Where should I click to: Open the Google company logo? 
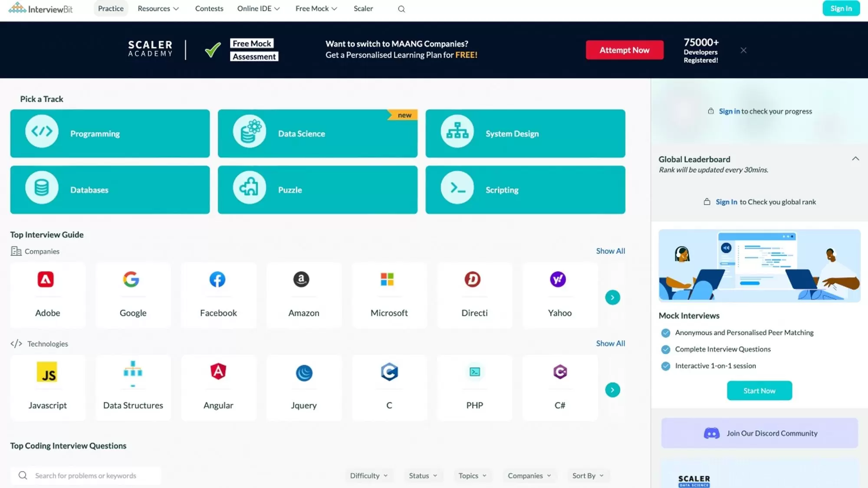coord(131,279)
